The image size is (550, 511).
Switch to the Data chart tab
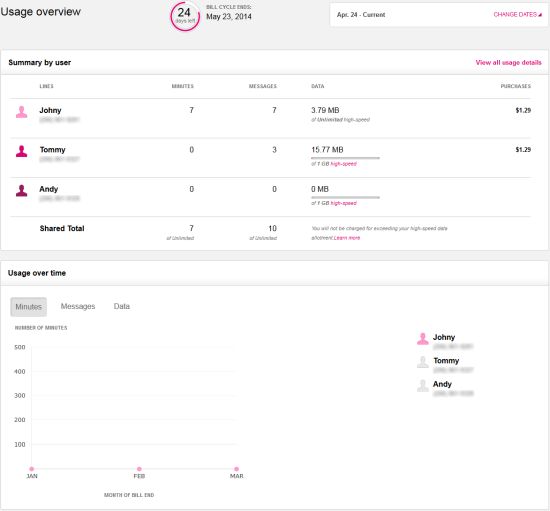click(122, 307)
